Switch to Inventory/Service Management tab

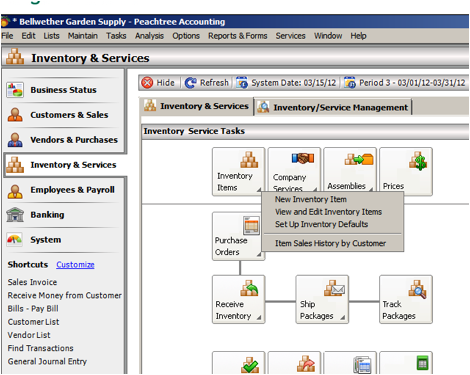point(333,107)
